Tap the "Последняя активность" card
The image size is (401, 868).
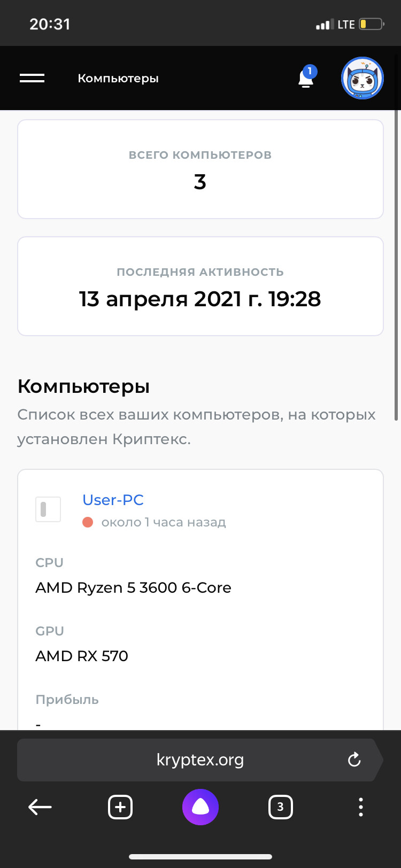click(200, 286)
